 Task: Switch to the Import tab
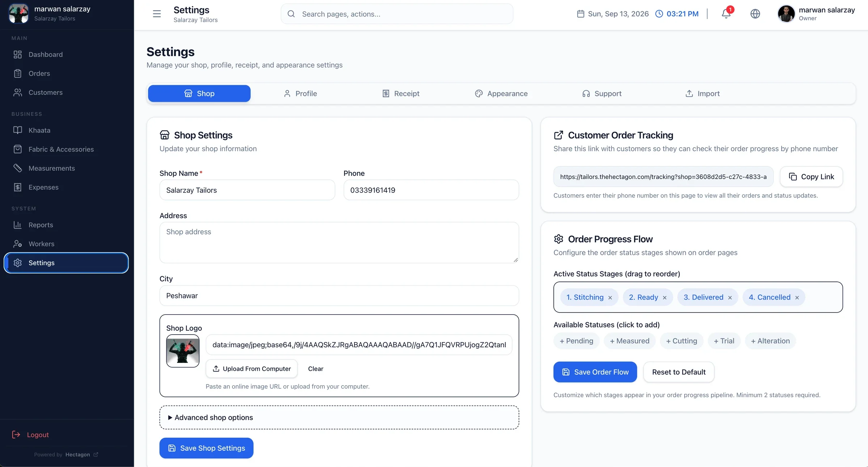[x=702, y=94]
